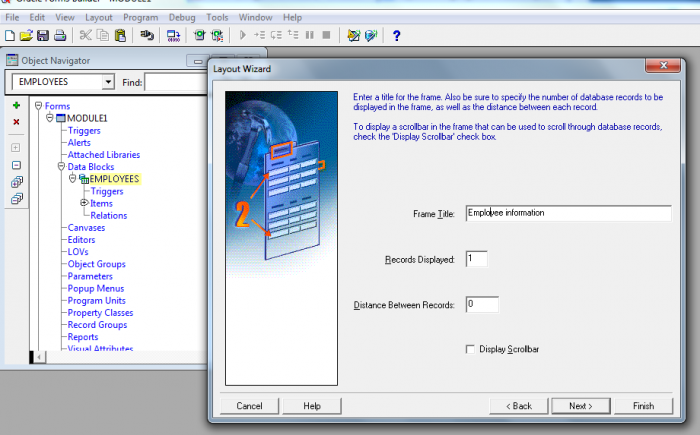The height and width of the screenshot is (435, 700).
Task: Collapse the Forms tree node
Action: 38,106
